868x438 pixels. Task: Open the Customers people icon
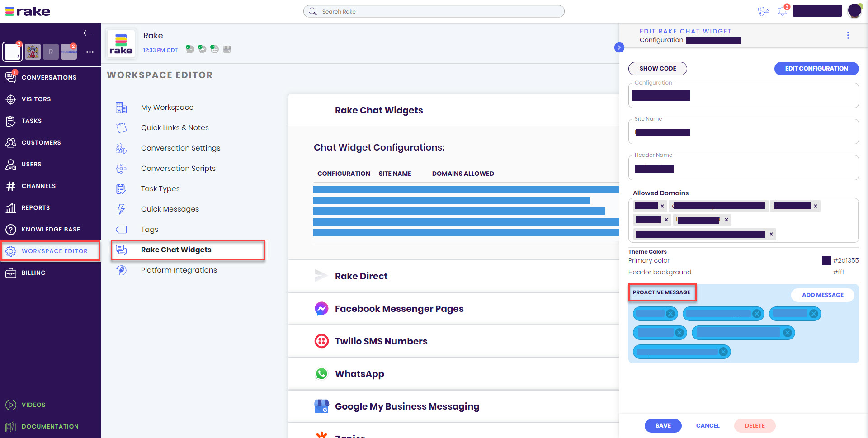[11, 142]
